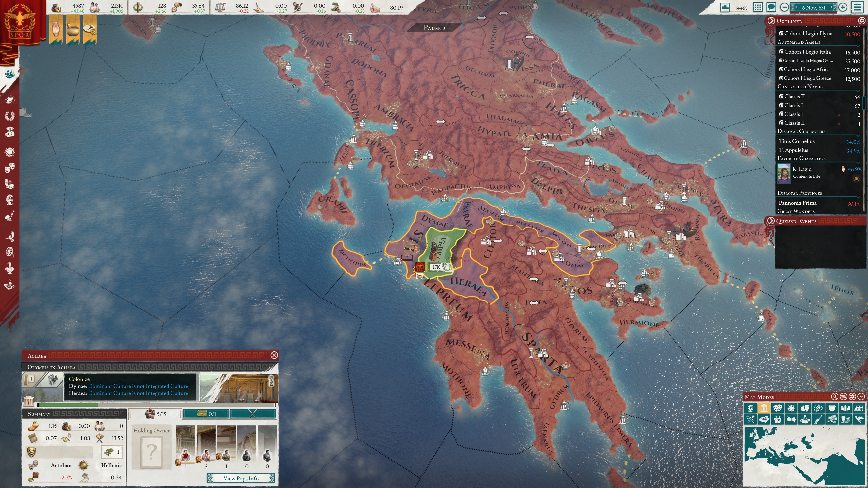Click the civilization progress bar
The image size is (868, 488).
coord(157,405)
